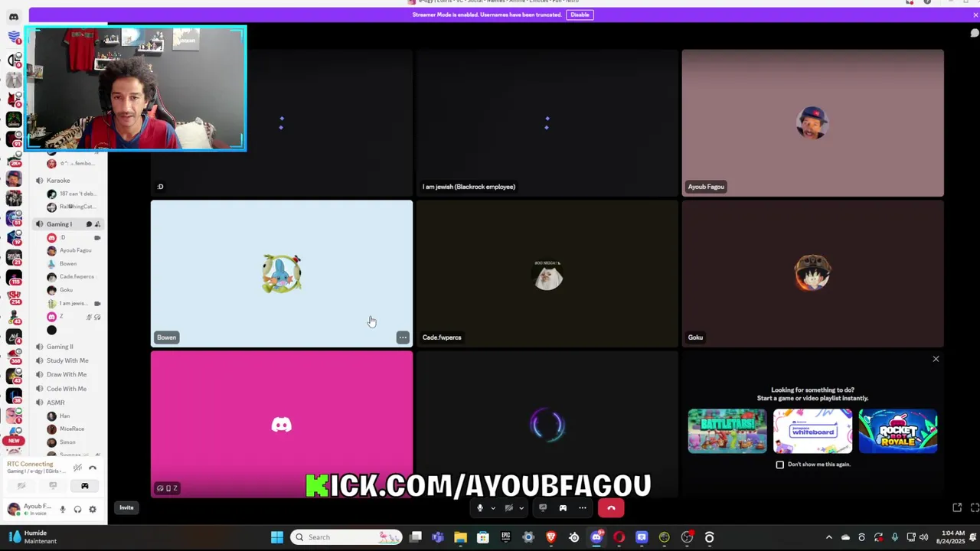The width and height of the screenshot is (980, 551).
Task: Focus the Cade.fwpercs video tile
Action: coord(547,274)
